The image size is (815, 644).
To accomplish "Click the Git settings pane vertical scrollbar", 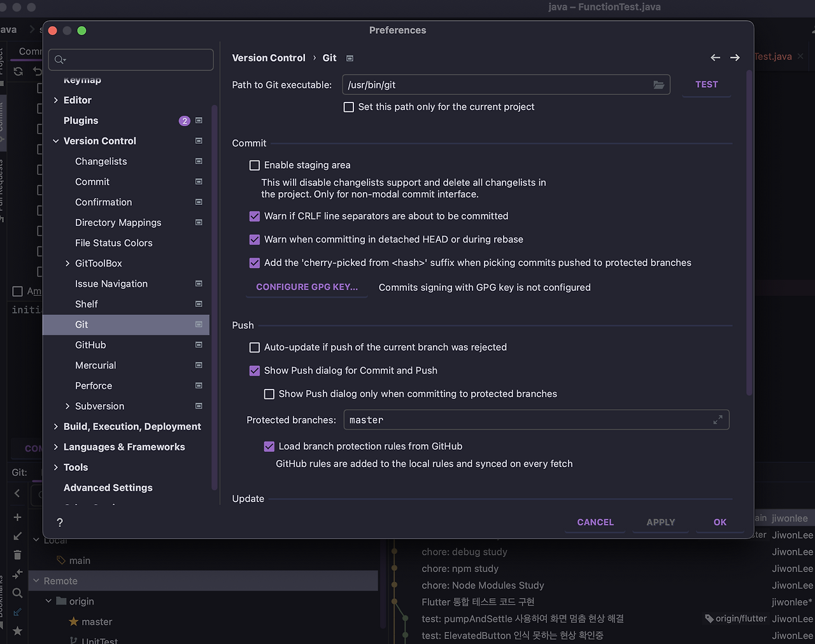I will (749, 232).
